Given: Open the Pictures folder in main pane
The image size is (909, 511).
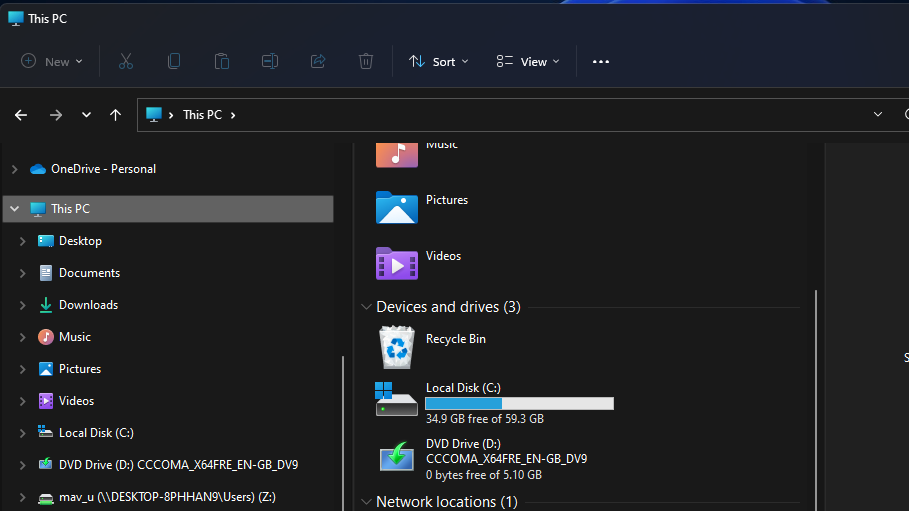Looking at the screenshot, I should point(397,207).
